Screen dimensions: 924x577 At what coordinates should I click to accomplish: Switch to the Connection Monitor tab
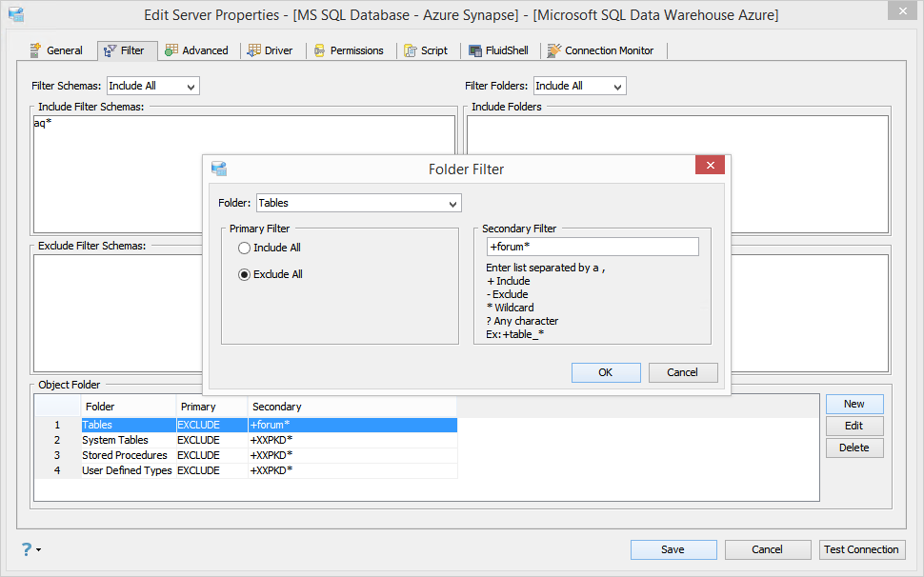[x=601, y=50]
